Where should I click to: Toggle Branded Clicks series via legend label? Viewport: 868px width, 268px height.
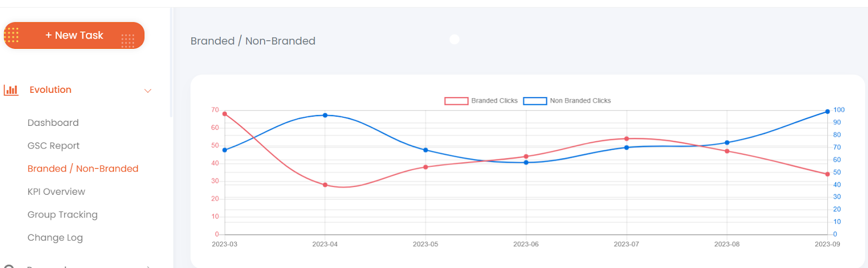coord(494,101)
